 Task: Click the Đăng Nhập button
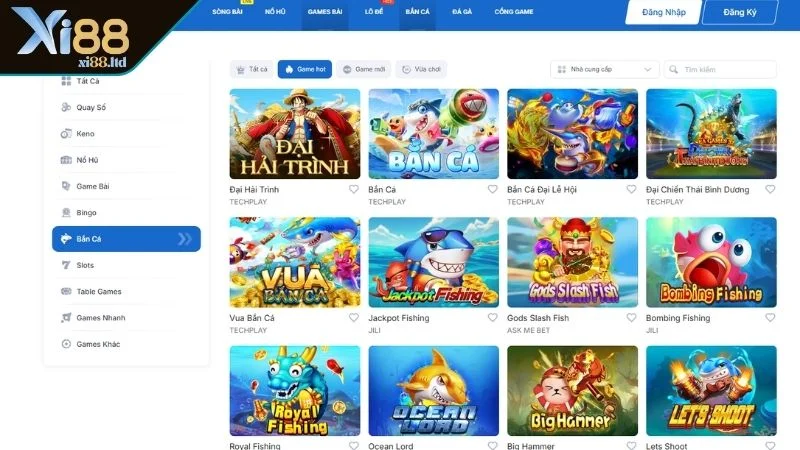click(664, 12)
